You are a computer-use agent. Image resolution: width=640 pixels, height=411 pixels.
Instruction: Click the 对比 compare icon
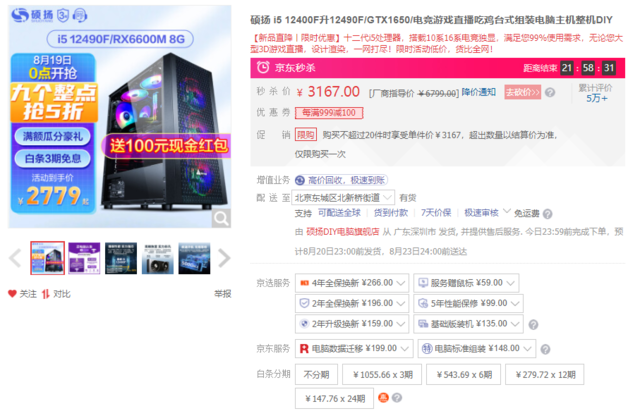[45, 294]
